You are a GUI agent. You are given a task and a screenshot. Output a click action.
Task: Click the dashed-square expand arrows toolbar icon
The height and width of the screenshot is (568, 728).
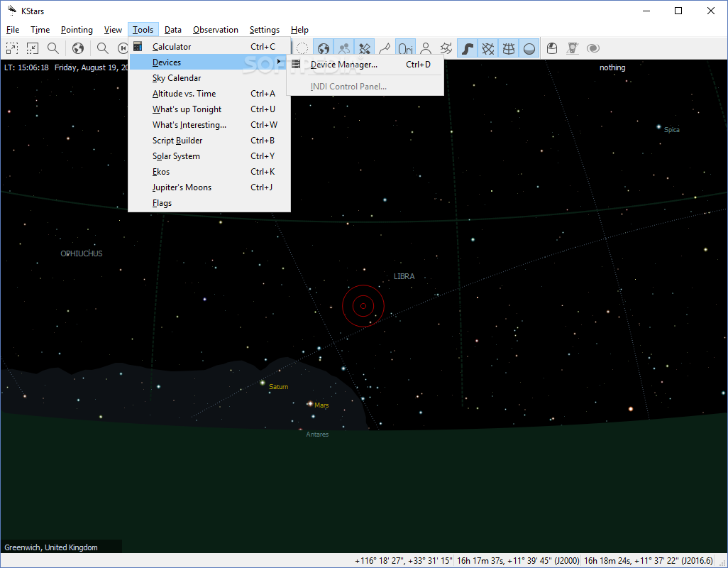12,48
